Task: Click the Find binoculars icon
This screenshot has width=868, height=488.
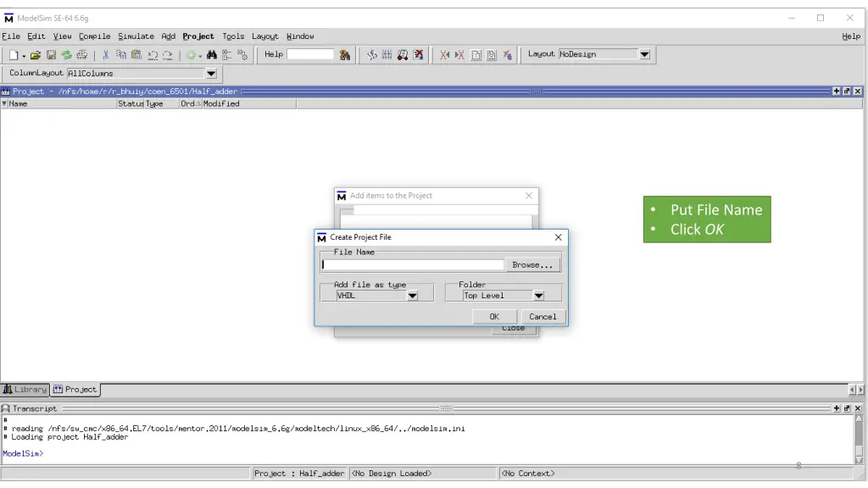Action: [211, 55]
